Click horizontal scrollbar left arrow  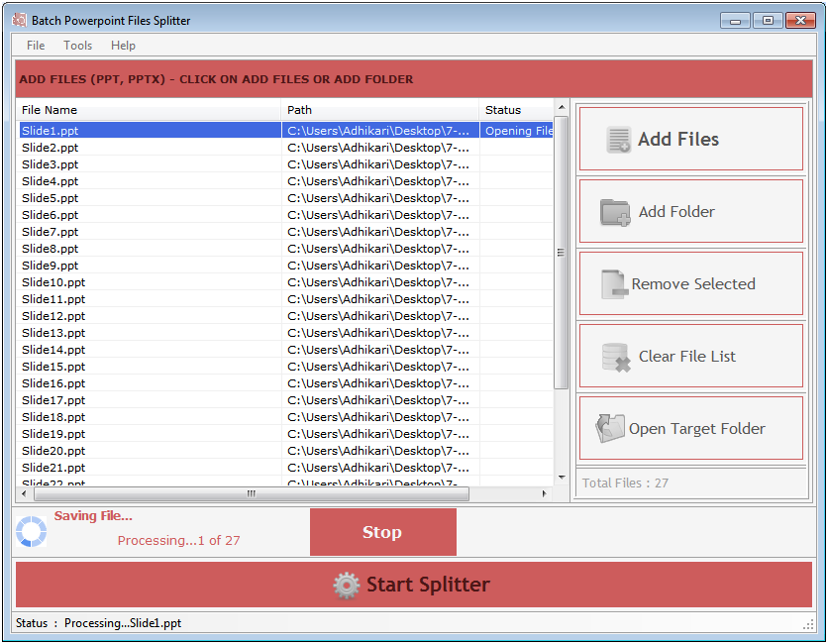[x=24, y=494]
